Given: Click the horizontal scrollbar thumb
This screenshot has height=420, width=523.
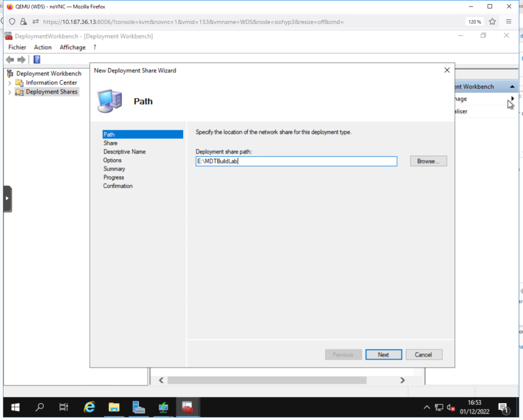Looking at the screenshot, I should [267, 380].
